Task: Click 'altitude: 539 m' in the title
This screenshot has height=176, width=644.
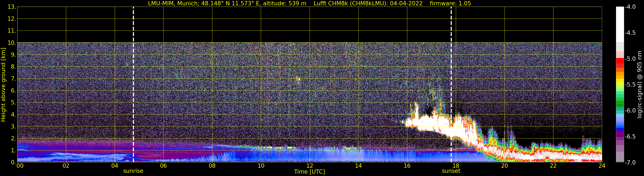Action: [285, 3]
